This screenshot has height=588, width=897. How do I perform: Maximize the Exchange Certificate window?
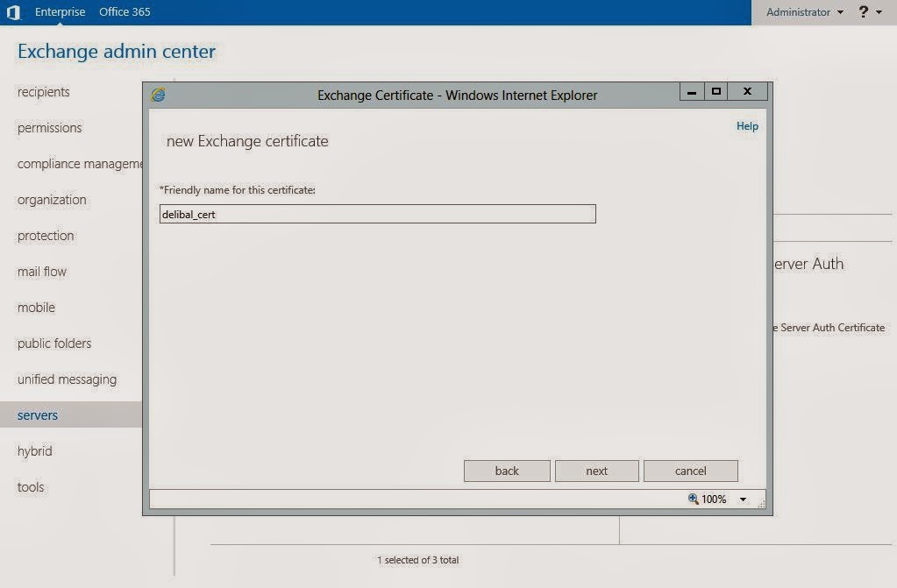(x=716, y=91)
